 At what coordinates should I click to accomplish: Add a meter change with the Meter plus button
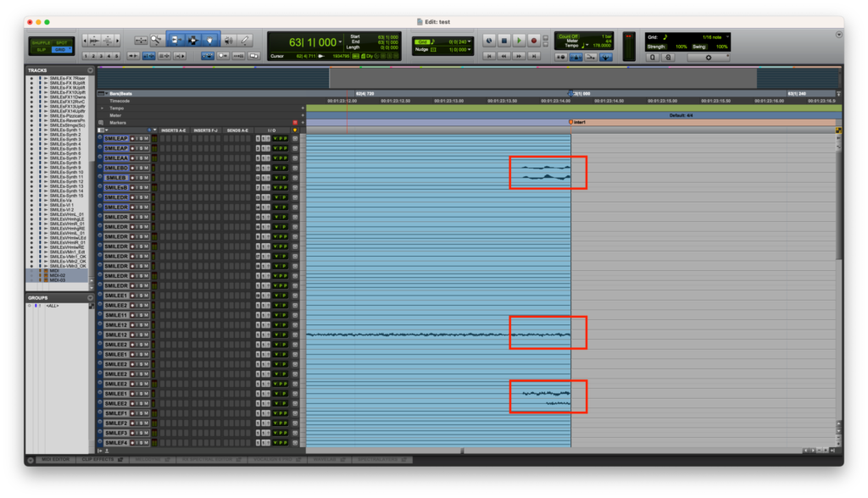pyautogui.click(x=303, y=116)
